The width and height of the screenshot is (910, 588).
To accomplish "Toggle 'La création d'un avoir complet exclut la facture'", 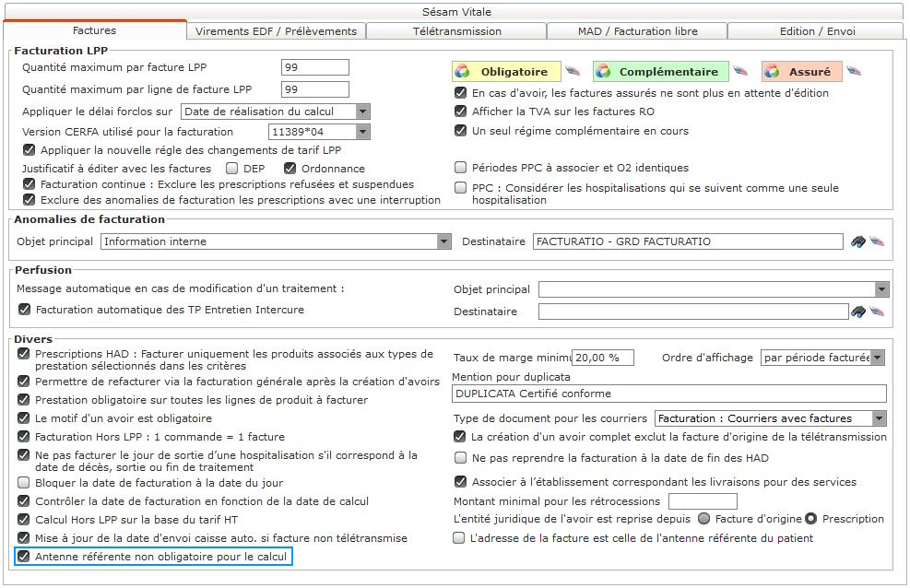I will point(460,437).
